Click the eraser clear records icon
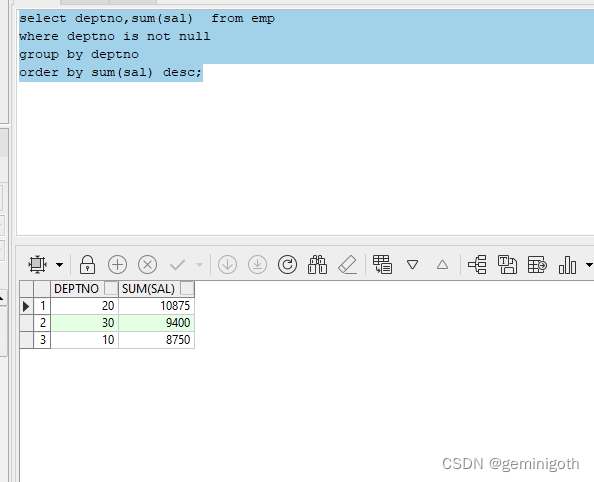Viewport: 594px width, 482px height. tap(347, 264)
